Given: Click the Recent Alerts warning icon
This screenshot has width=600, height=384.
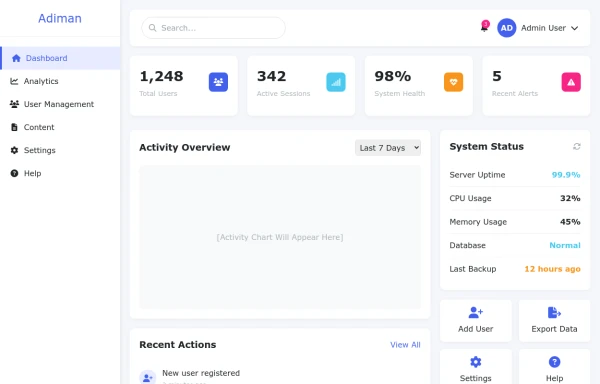Looking at the screenshot, I should click(571, 82).
